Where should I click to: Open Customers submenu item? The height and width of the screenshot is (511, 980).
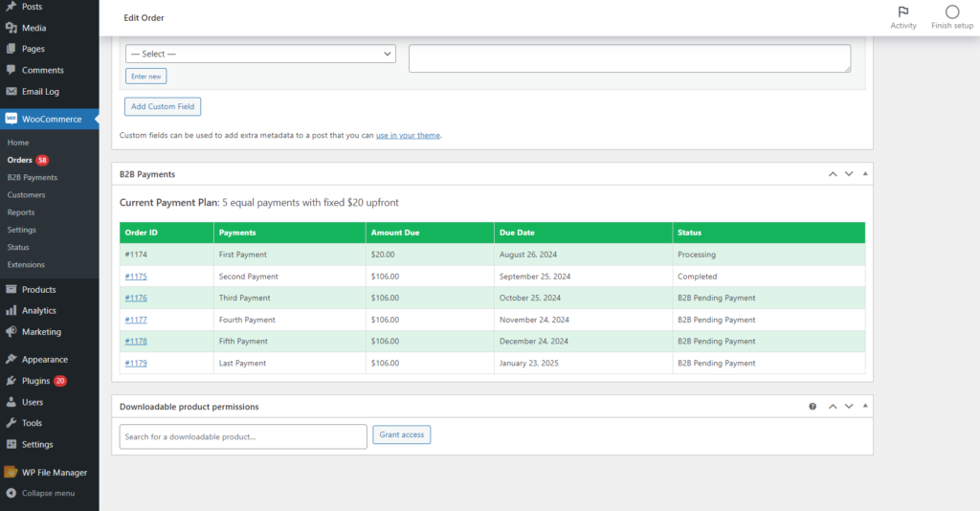(x=26, y=195)
